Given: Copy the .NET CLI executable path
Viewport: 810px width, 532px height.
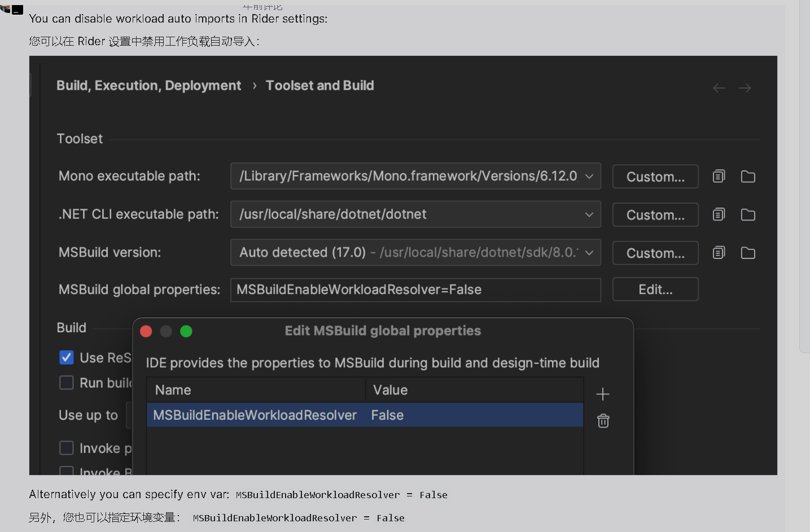Looking at the screenshot, I should click(718, 214).
